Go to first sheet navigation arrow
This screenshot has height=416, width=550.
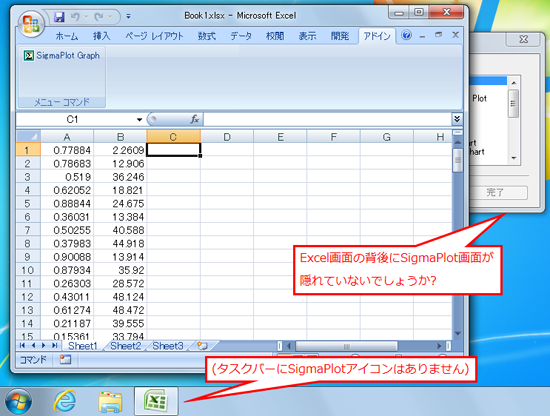click(x=22, y=345)
